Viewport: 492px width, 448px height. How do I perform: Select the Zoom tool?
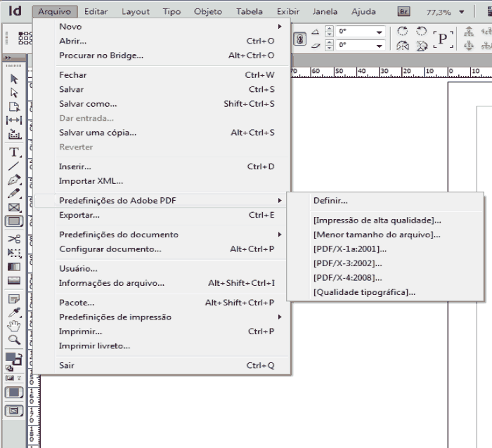(14, 340)
